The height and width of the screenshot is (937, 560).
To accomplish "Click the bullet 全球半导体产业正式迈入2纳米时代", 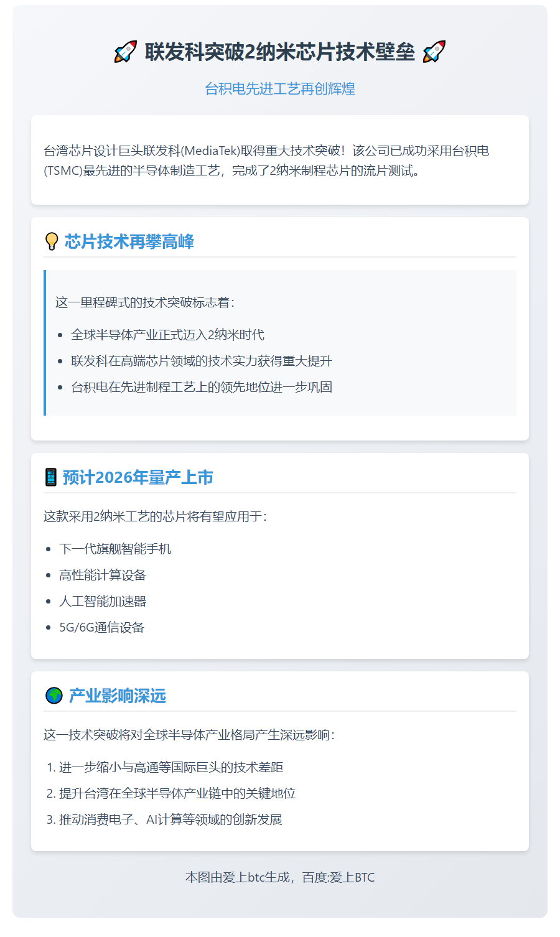I will (167, 335).
